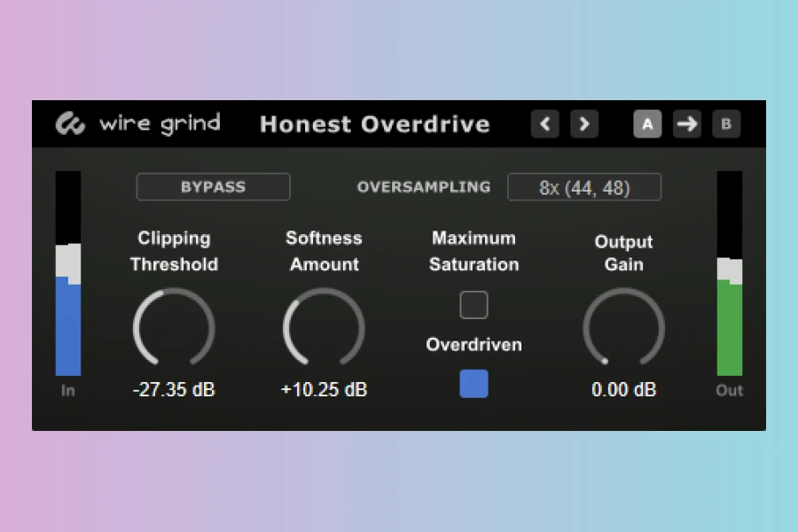The height and width of the screenshot is (532, 798).
Task: Click the Overdriven label
Action: coord(473,345)
